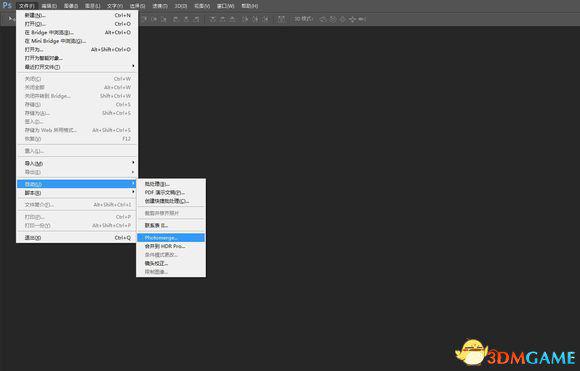The height and width of the screenshot is (371, 580).
Task: Open the 文件 (File) menu in menu bar
Action: click(x=27, y=6)
